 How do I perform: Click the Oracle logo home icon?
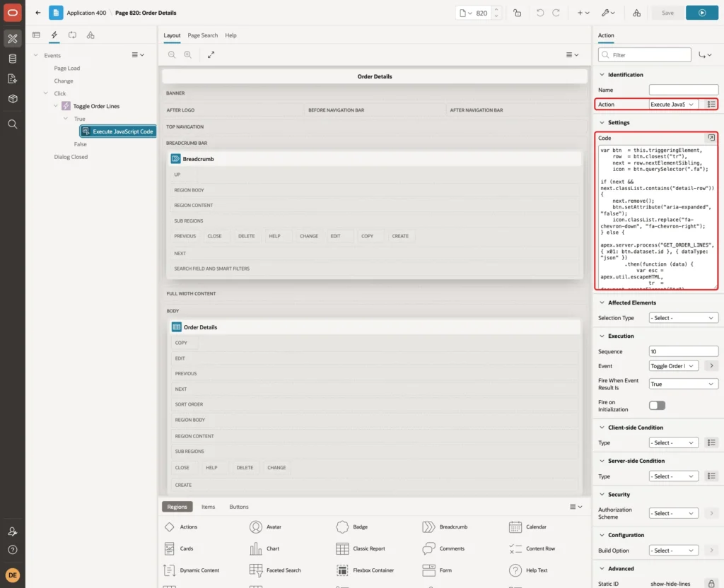(x=13, y=13)
